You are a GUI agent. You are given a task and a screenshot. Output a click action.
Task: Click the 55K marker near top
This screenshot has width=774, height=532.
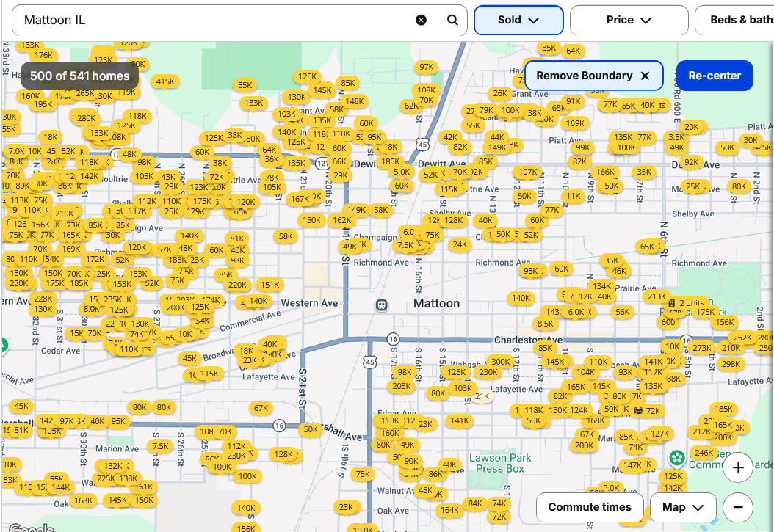point(245,85)
